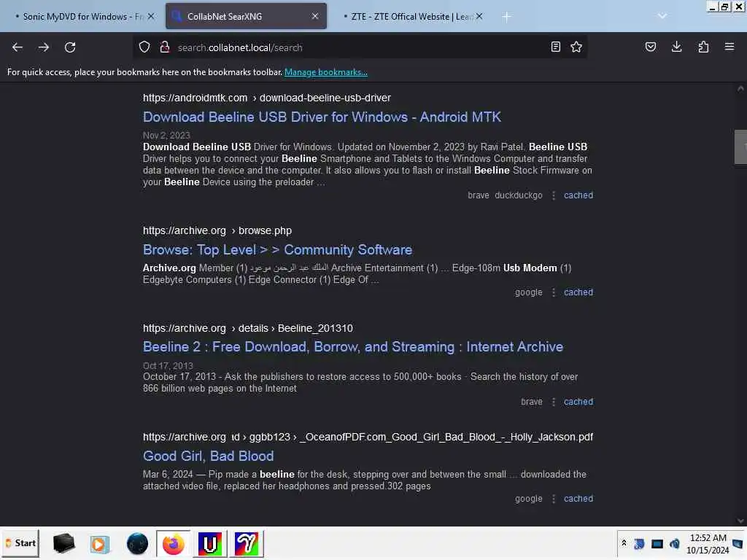Close the Sonic MyDVD tab
Screen dimensions: 747x560
151,16
